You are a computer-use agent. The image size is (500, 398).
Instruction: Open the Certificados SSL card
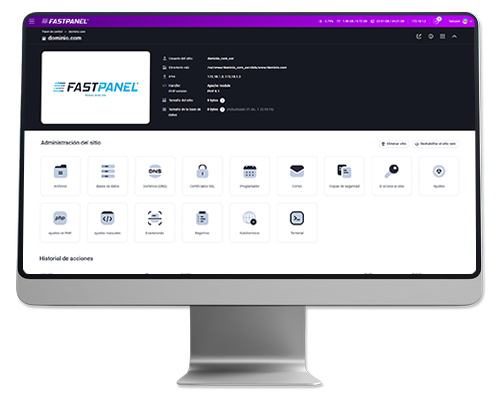pyautogui.click(x=202, y=176)
